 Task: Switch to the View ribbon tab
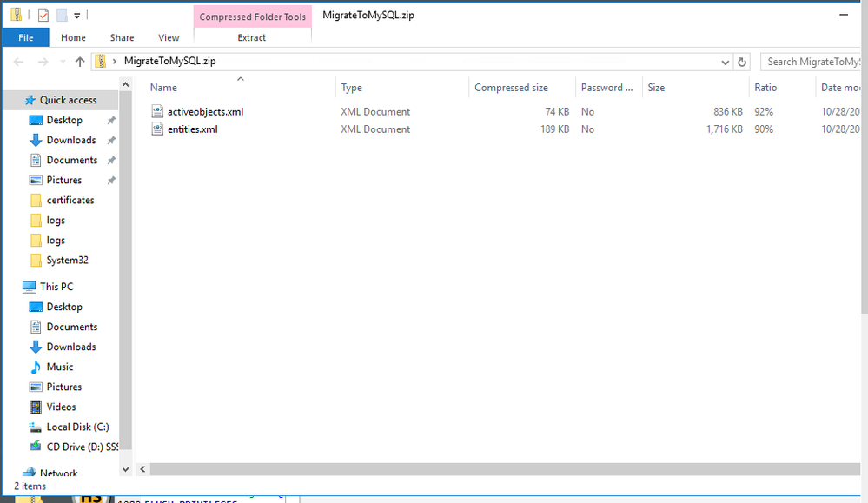pos(169,37)
